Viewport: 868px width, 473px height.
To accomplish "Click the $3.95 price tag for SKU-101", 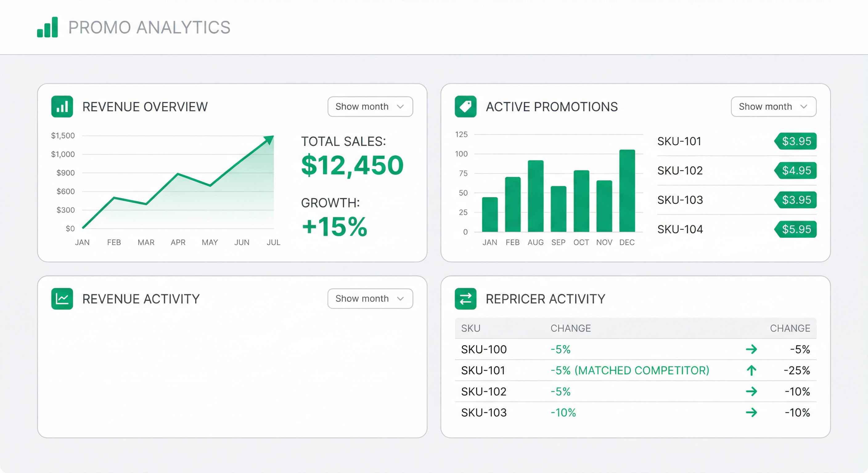I will pyautogui.click(x=796, y=141).
